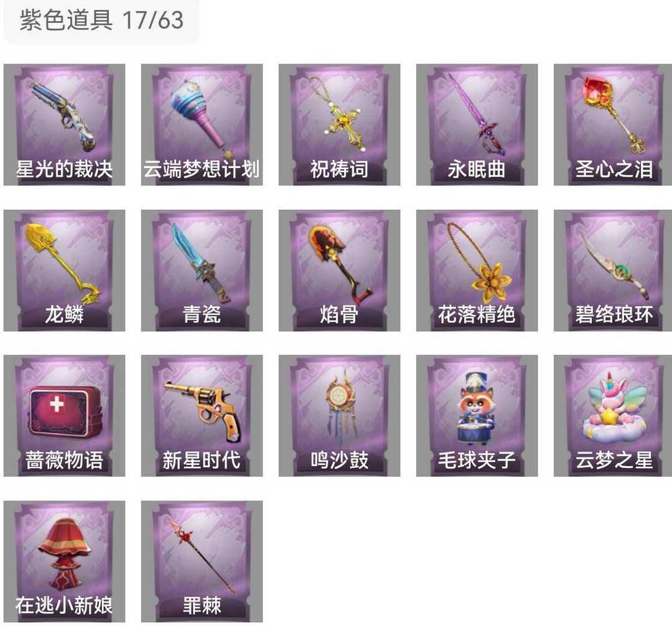Select the 碧络琅环 curved dagger
Screen dimensions: 672x626
[x=613, y=270]
